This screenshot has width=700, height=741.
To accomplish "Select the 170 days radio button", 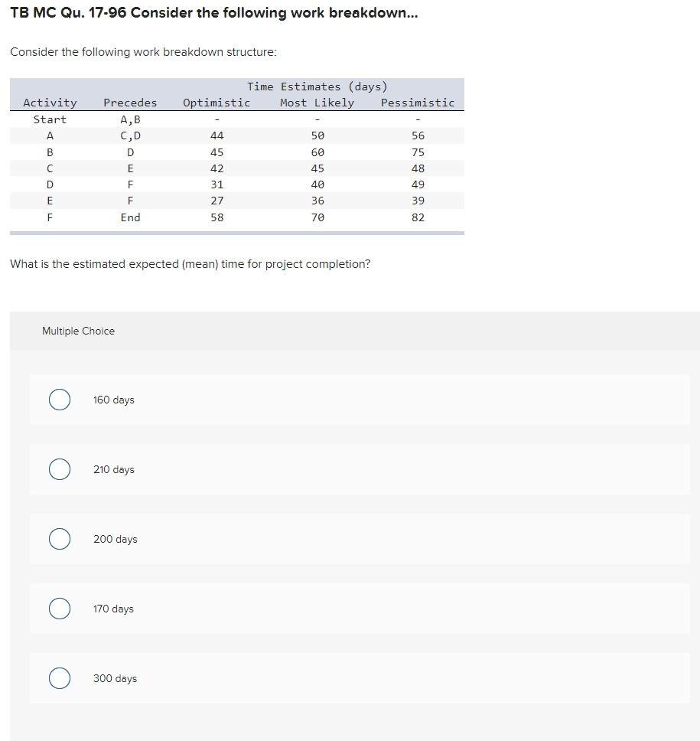I will tap(60, 609).
